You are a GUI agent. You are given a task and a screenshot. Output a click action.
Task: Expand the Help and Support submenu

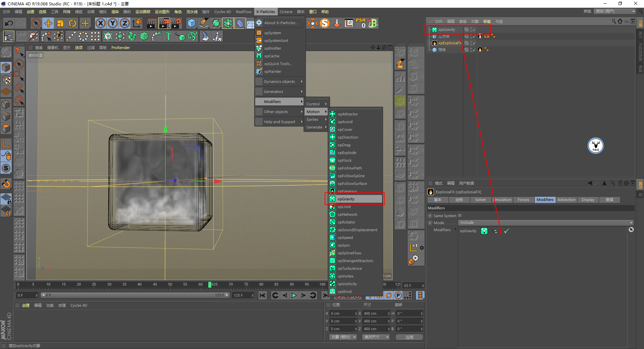280,122
